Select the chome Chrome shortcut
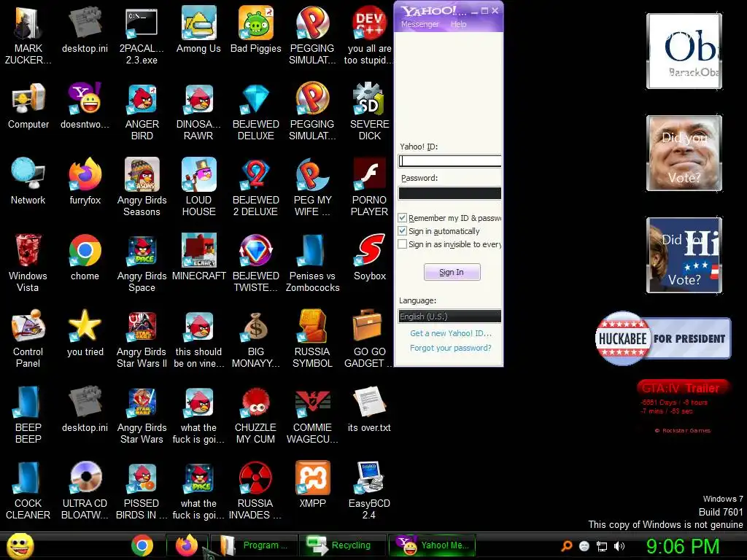Screen dimensions: 747x560 85,257
